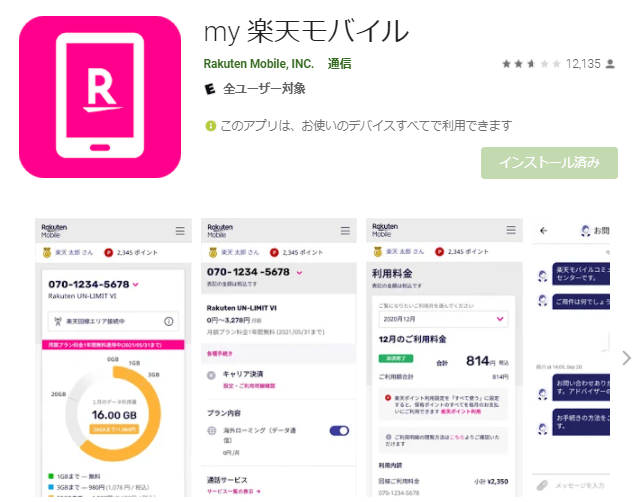Click the 全ユーザー対象 rating text
This screenshot has width=644, height=502.
[x=264, y=89]
